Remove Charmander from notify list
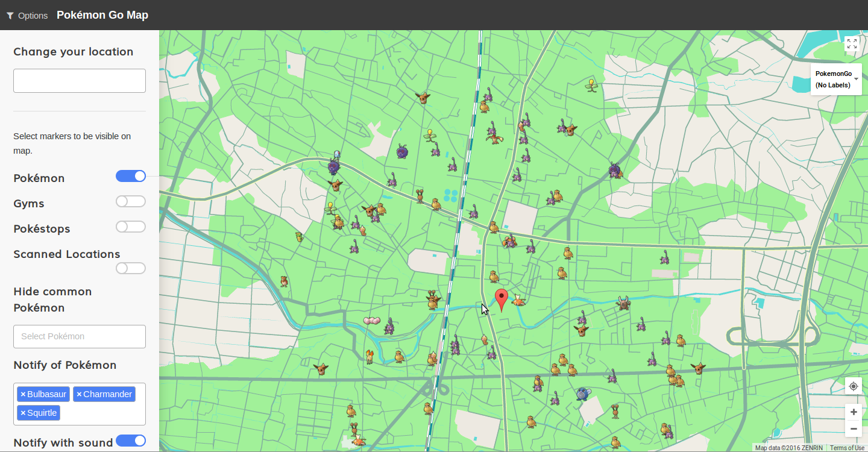Image resolution: width=868 pixels, height=452 pixels. coord(79,394)
